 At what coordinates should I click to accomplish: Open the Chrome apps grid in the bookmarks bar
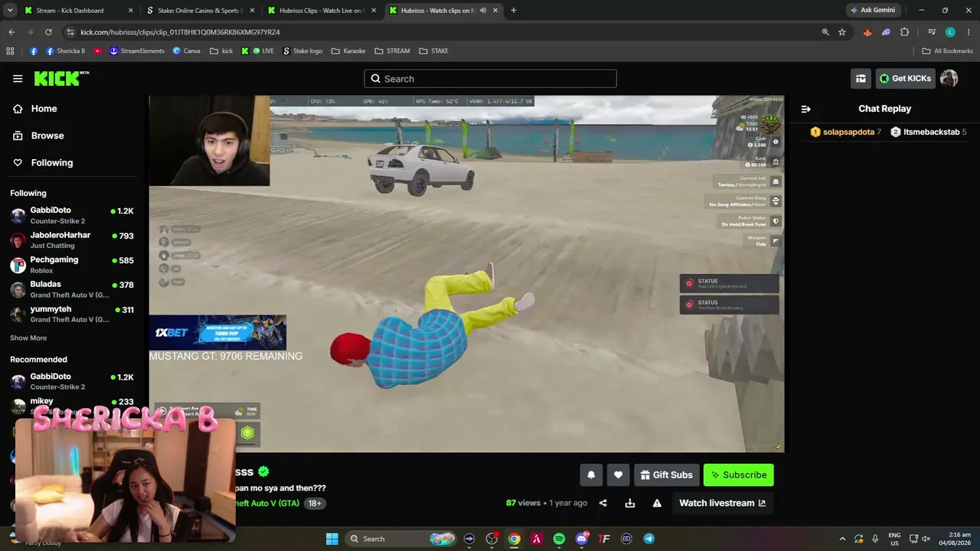[10, 51]
